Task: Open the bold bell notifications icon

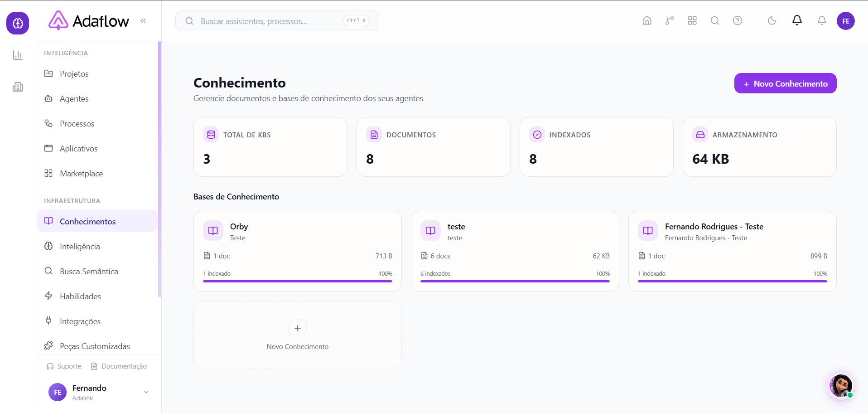Action: (797, 20)
